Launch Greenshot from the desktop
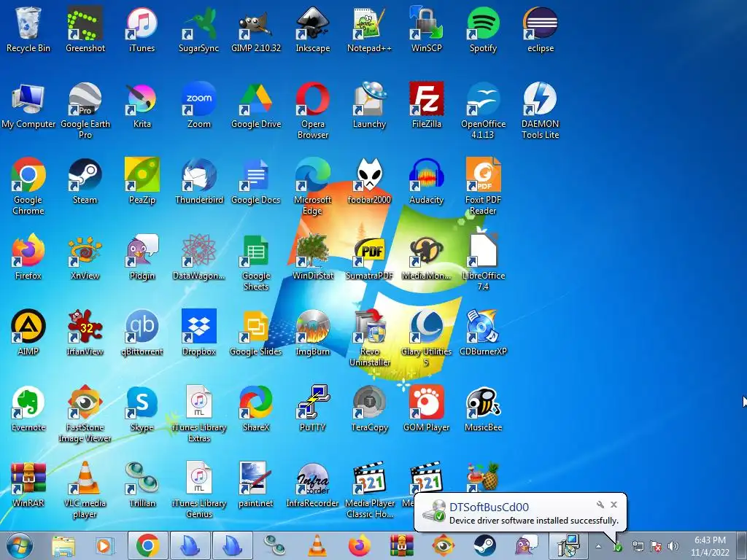Screen dimensions: 747x560 click(x=85, y=29)
